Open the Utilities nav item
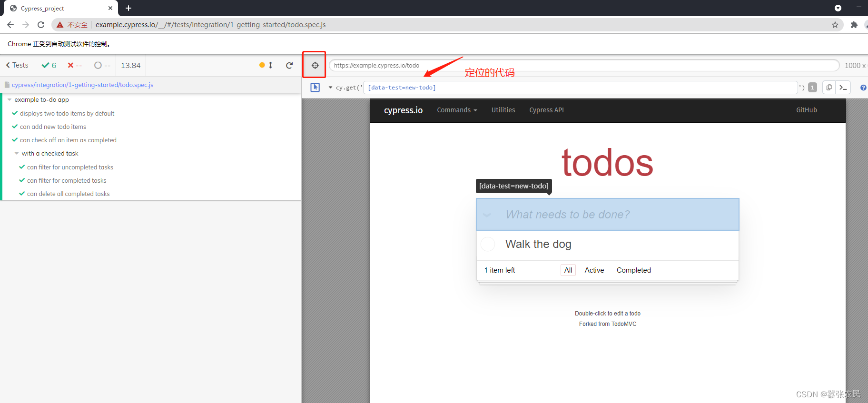Image resolution: width=868 pixels, height=403 pixels. coord(503,110)
